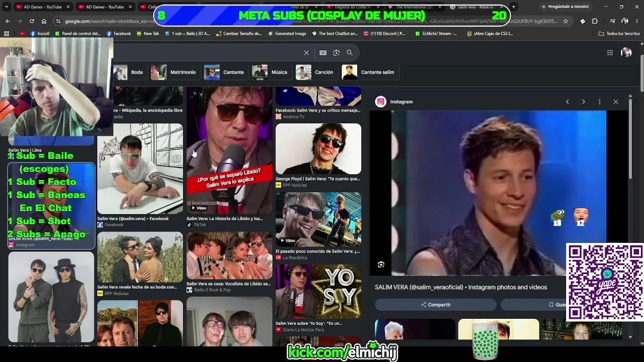The width and height of the screenshot is (644, 362).
Task: Open the bookmarks bar apps grid
Action: click(7, 34)
